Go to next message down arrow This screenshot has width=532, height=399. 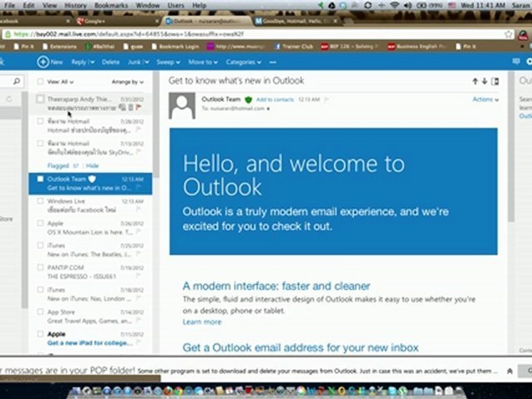pyautogui.click(x=484, y=81)
